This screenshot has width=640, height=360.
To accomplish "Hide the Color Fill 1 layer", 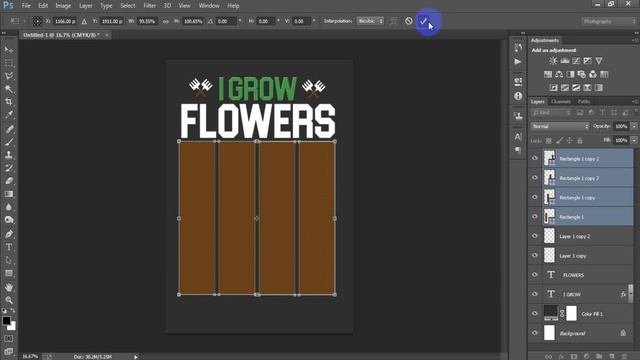I will click(x=535, y=313).
